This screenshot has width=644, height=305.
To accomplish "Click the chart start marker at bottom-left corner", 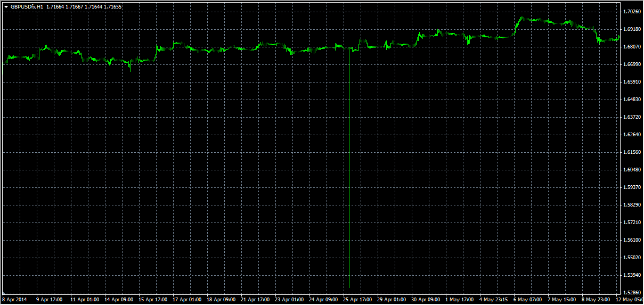I will (4, 292).
